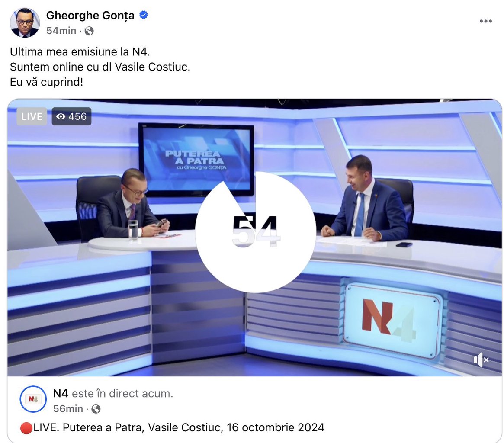
Task: Click the 54min post timestamp
Action: click(x=61, y=31)
